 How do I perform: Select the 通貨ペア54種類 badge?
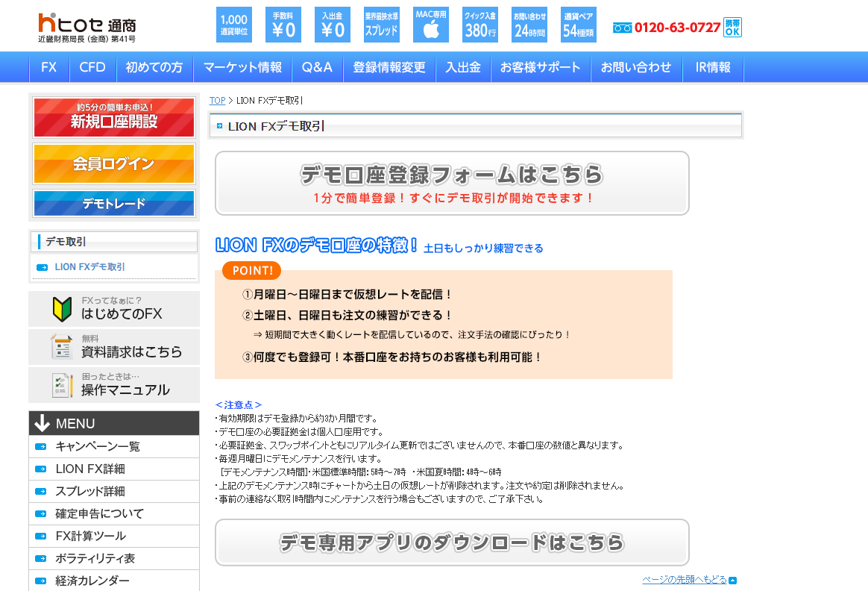[x=578, y=25]
